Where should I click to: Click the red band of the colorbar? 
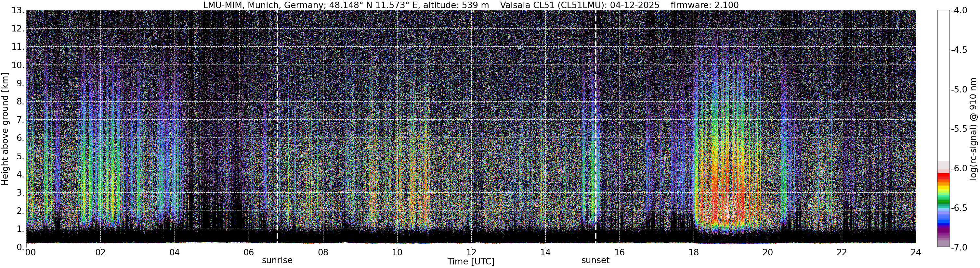point(944,177)
